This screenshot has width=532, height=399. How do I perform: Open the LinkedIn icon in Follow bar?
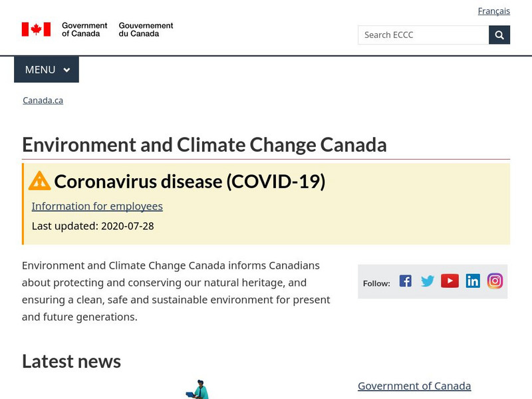pos(473,281)
